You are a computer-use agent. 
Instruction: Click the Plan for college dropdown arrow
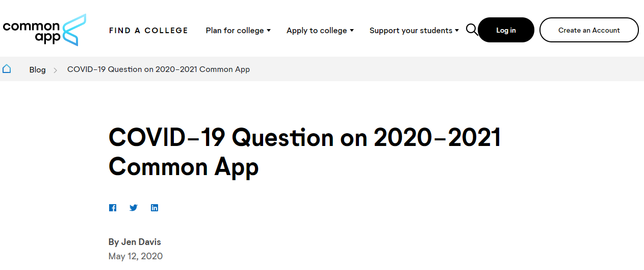(269, 31)
